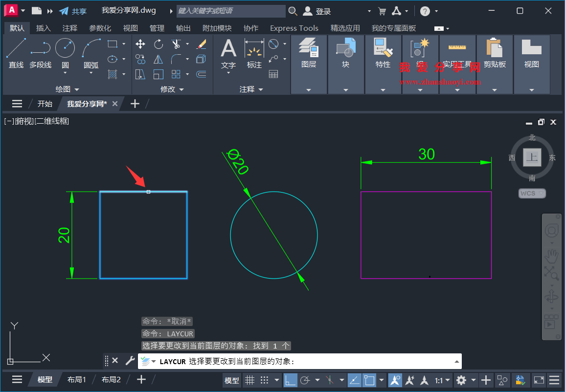
Task: Toggle 正交 (Ortho) mode in status bar
Action: point(291,380)
